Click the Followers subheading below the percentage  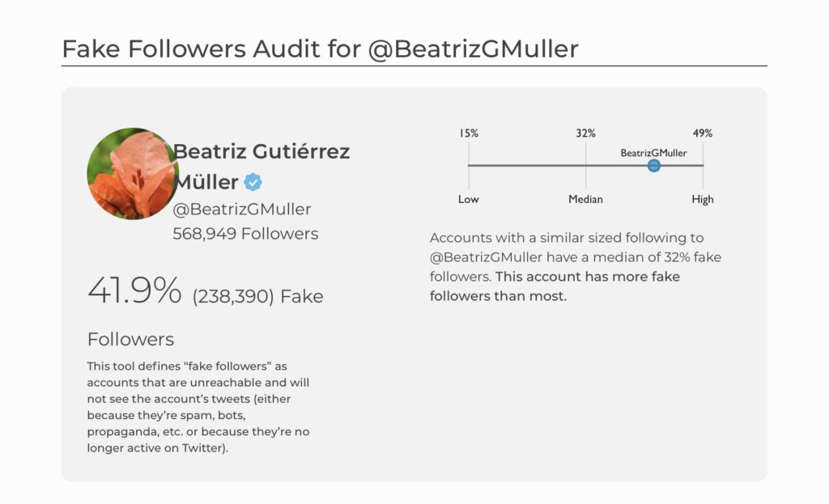coord(130,339)
